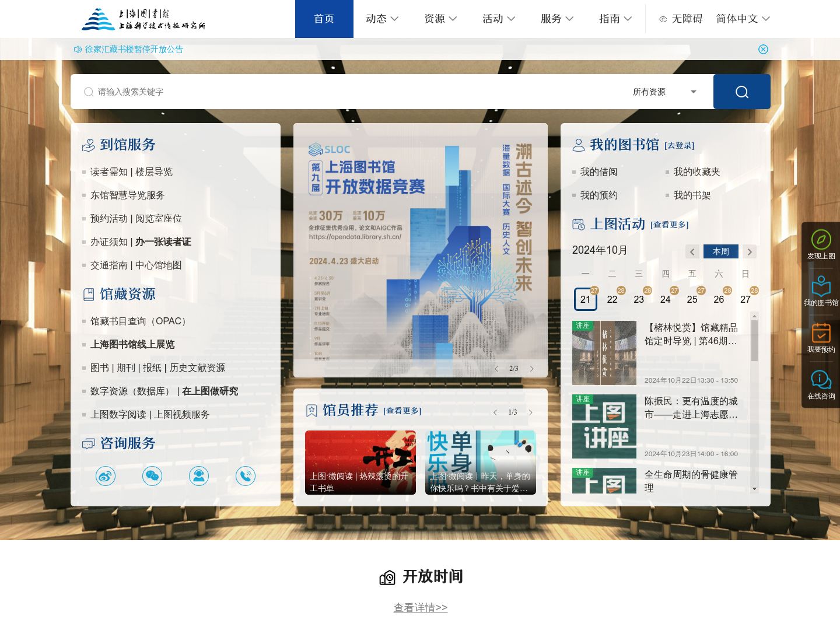Open 查看详情 link under 开放时间

(x=421, y=608)
